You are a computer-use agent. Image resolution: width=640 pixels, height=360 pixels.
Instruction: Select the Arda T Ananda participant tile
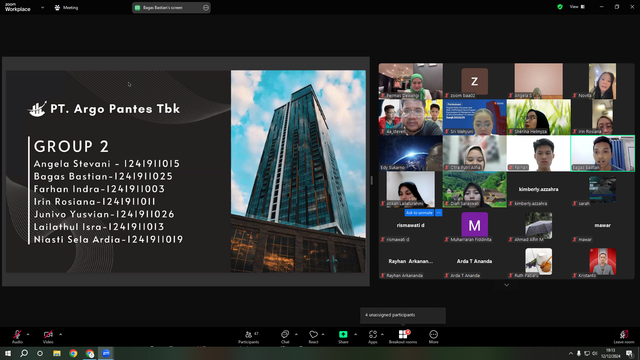coord(474,261)
